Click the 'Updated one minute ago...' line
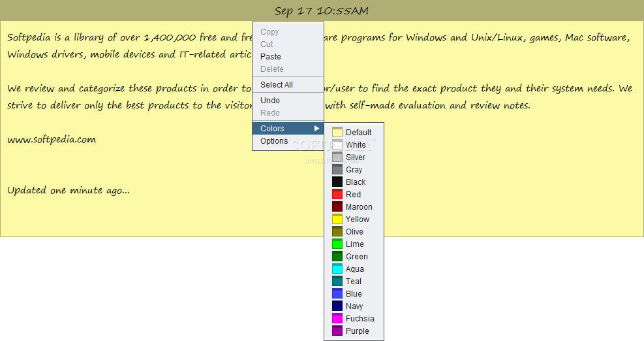This screenshot has width=644, height=341. click(68, 190)
